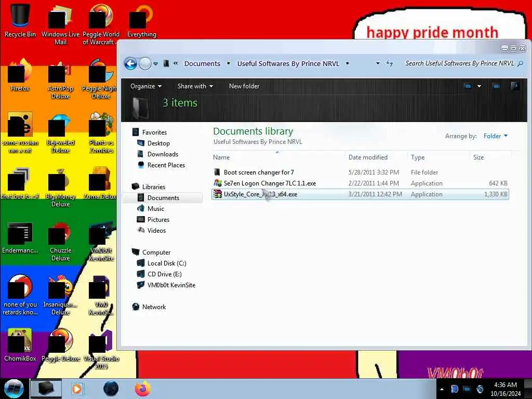This screenshot has height=399, width=532.
Task: Open view options dropdown arrow
Action: [479, 86]
